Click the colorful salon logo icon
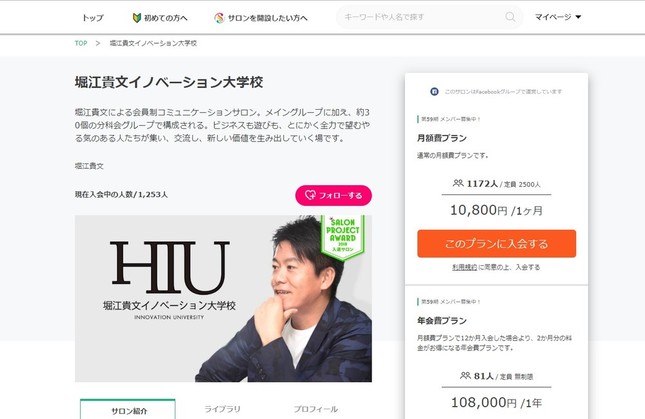The height and width of the screenshot is (419, 645). pos(219,18)
